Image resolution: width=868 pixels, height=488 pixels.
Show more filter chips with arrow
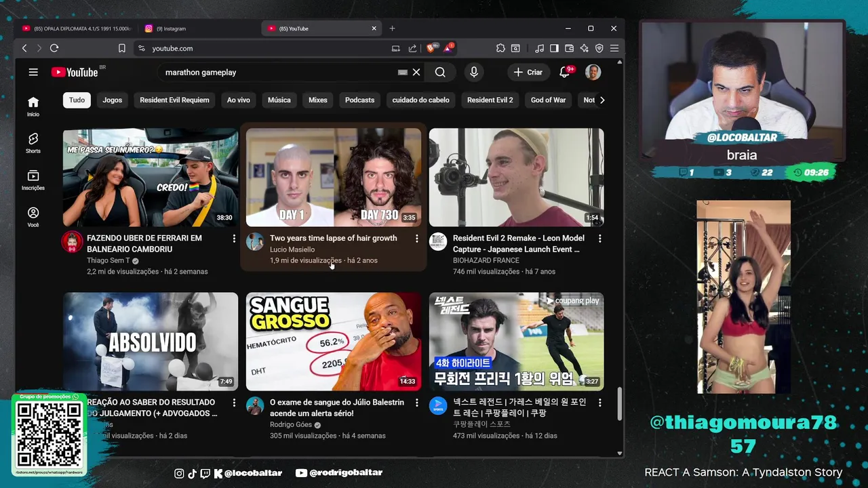click(601, 100)
